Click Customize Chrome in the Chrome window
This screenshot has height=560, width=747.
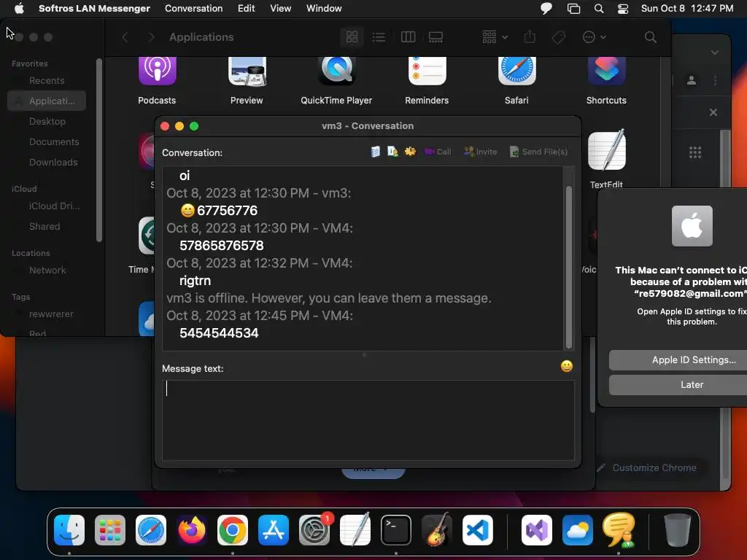pos(648,468)
